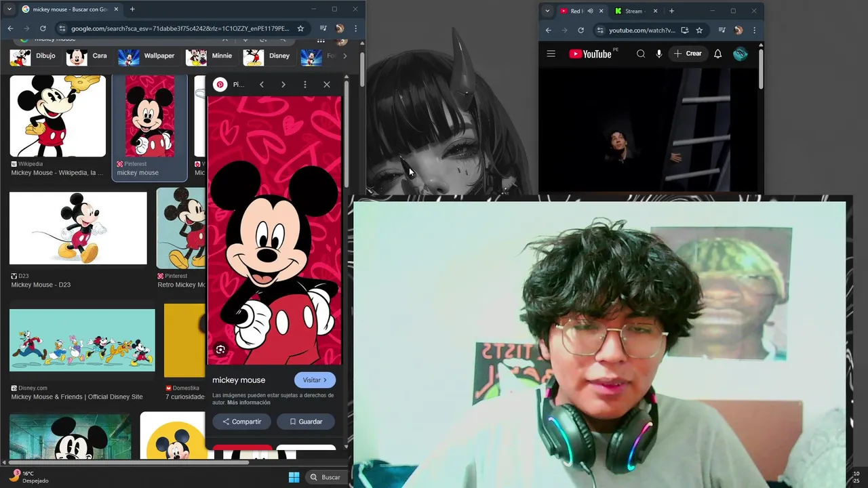Open the Disney.com Mickey & Friends image
The height and width of the screenshot is (488, 868).
82,340
